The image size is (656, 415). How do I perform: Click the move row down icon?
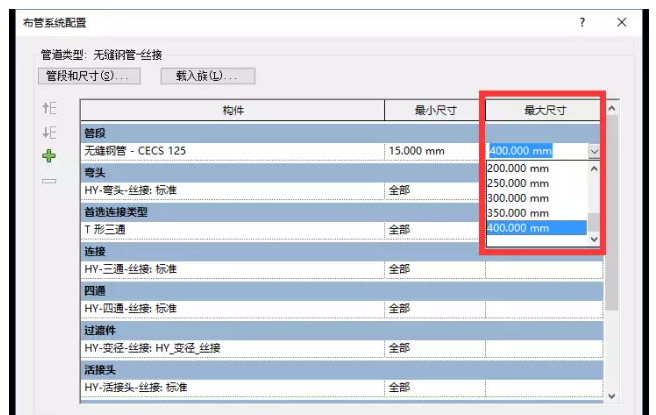[x=49, y=133]
